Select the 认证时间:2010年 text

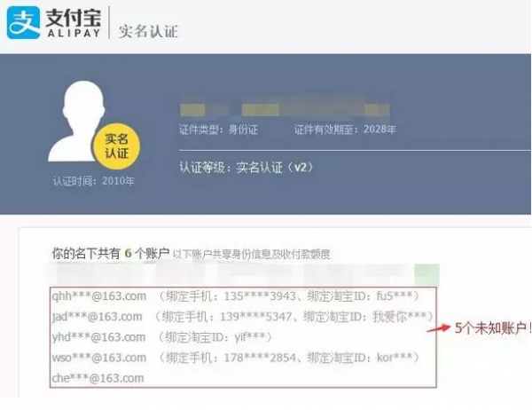93,182
